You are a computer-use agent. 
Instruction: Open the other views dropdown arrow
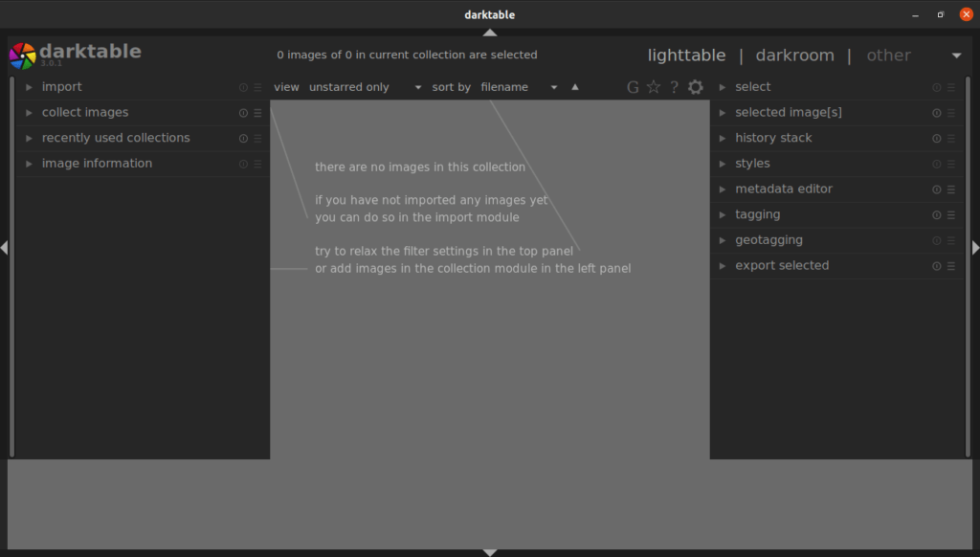(x=956, y=56)
